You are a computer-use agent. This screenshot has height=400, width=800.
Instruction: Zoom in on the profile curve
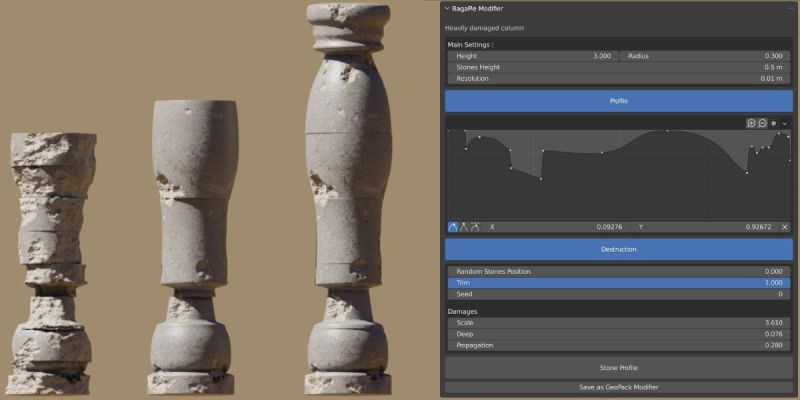tap(751, 123)
